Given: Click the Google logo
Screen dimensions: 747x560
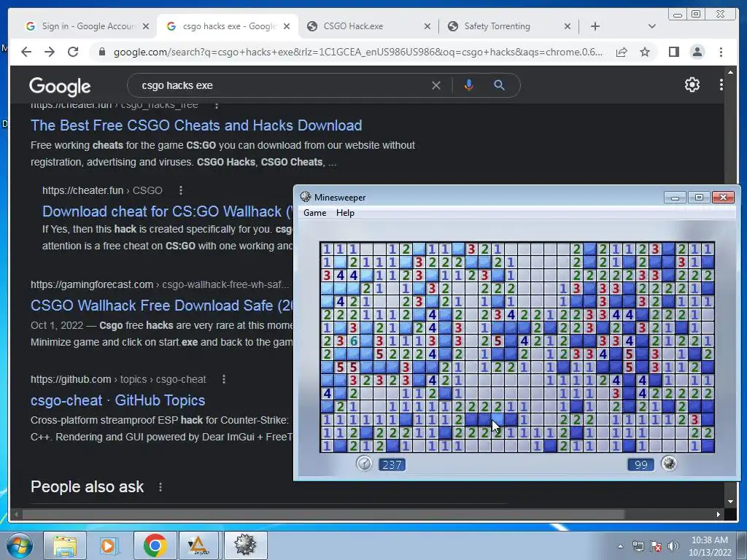Looking at the screenshot, I should pyautogui.click(x=60, y=86).
